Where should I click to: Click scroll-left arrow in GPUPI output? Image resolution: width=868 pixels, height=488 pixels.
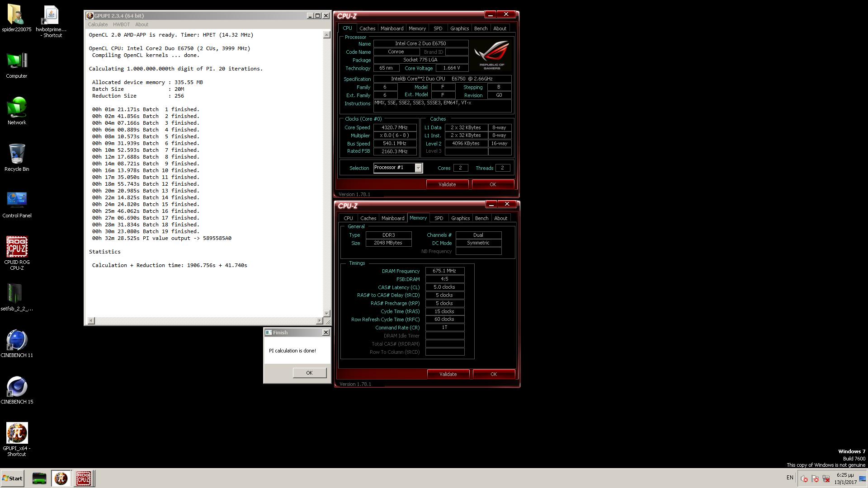point(91,320)
